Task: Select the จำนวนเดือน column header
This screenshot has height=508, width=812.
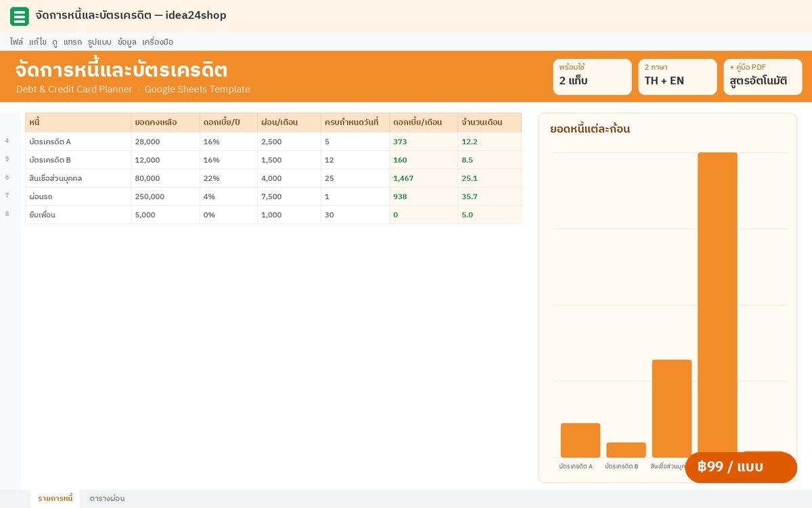Action: point(490,123)
